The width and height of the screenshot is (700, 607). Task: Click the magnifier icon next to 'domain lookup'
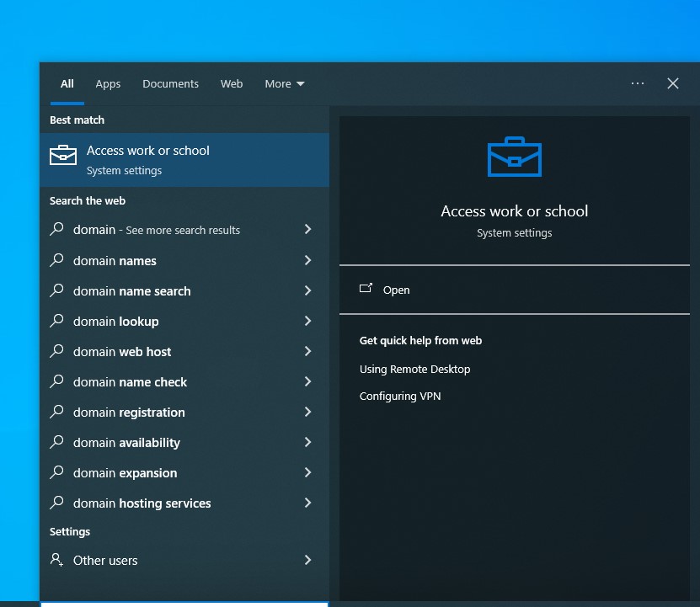click(56, 321)
